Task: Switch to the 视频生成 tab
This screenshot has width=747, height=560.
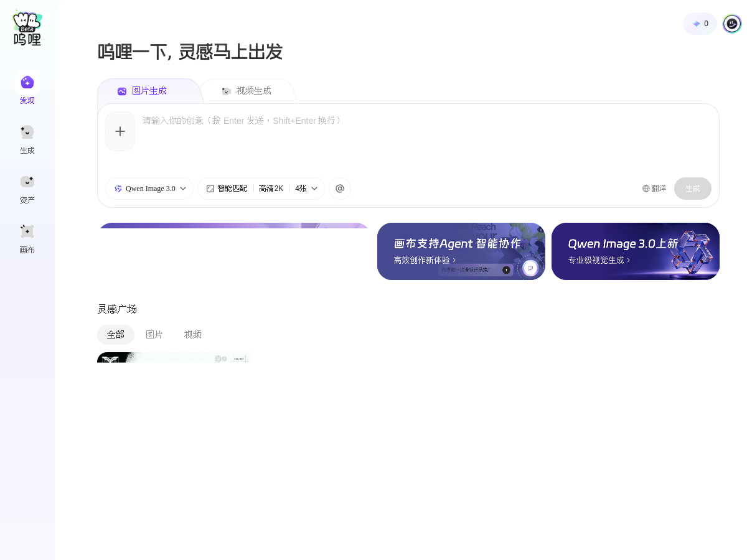Action: (x=247, y=91)
